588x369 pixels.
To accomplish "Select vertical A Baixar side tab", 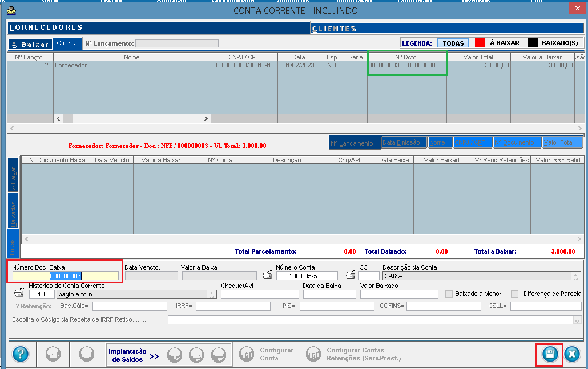I will tap(13, 175).
